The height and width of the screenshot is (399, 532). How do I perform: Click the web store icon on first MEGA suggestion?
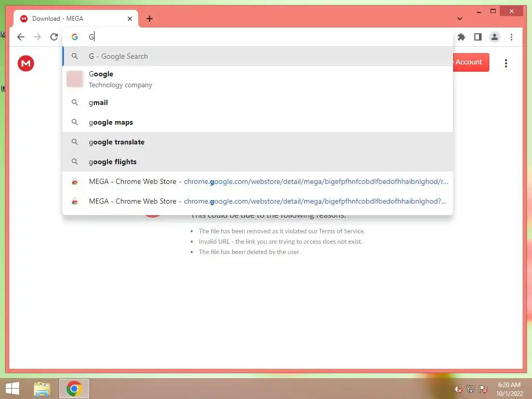tap(75, 181)
